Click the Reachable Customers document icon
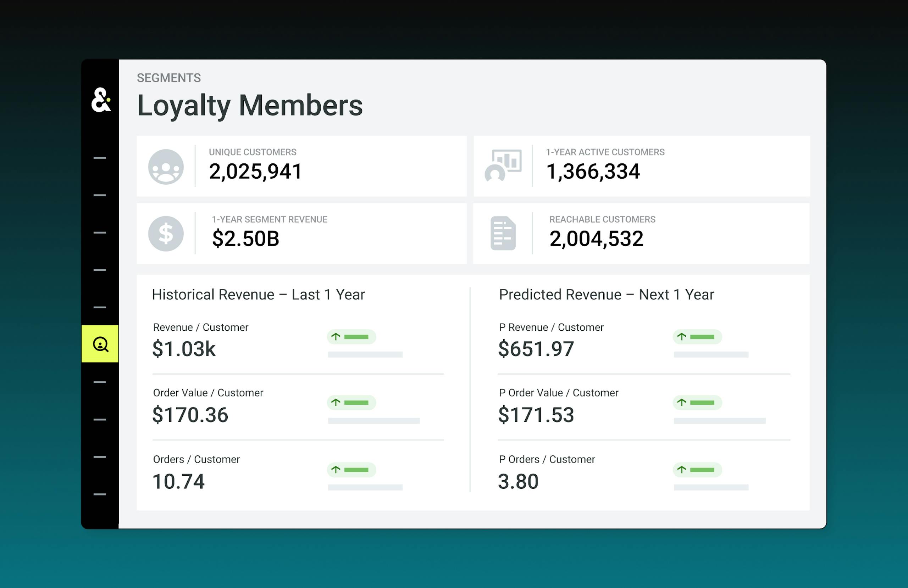 point(503,233)
